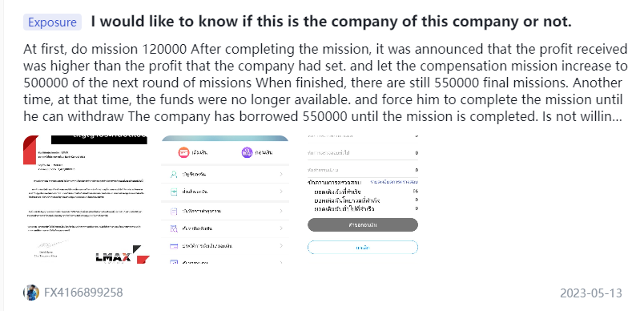
Task: Click the LMAX logo on the letter
Action: click(122, 255)
